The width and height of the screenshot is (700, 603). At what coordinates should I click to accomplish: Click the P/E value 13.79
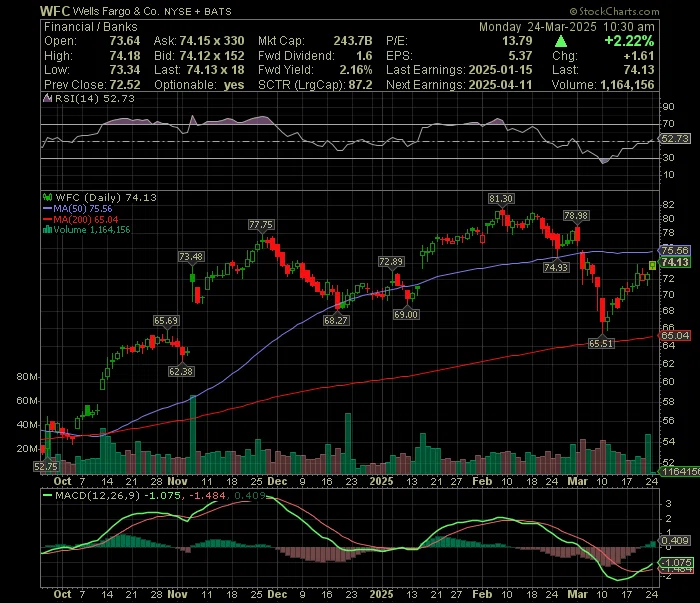[517, 41]
